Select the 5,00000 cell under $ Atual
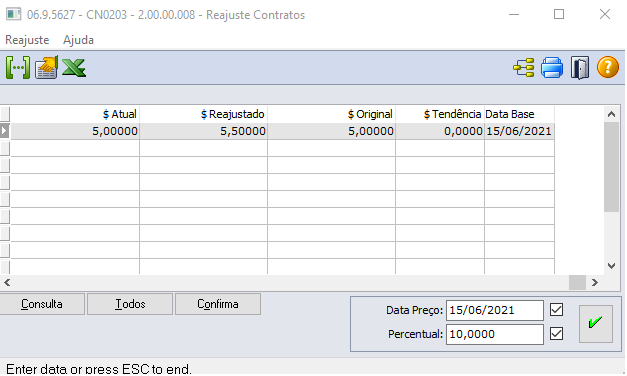 75,131
